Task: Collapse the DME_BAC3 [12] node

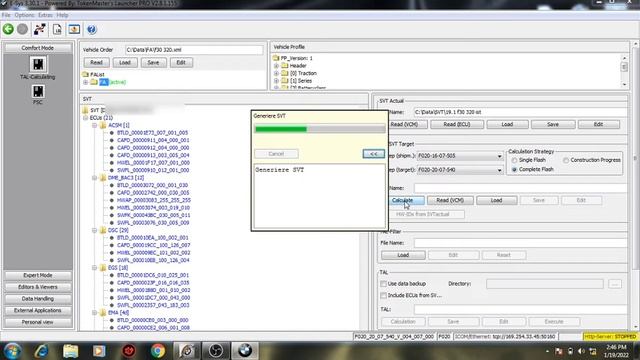Action: coord(95,178)
